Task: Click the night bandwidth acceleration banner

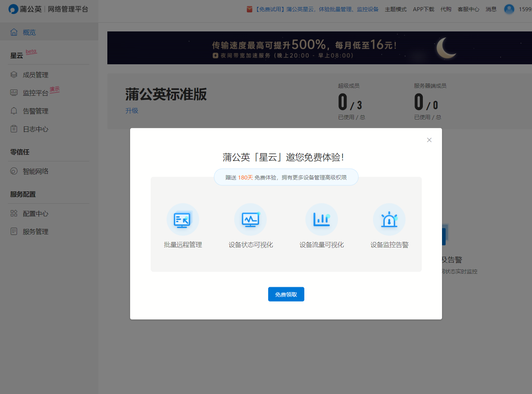Action: click(x=319, y=48)
